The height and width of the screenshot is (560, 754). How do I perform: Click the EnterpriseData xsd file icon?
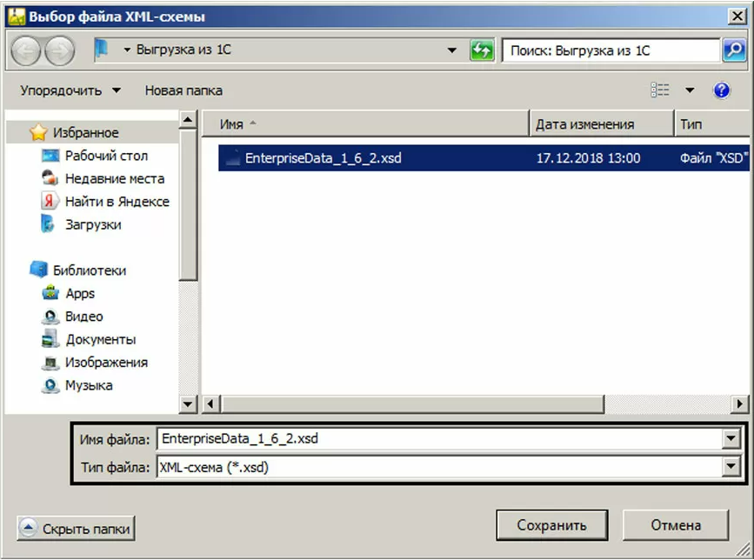(x=233, y=157)
